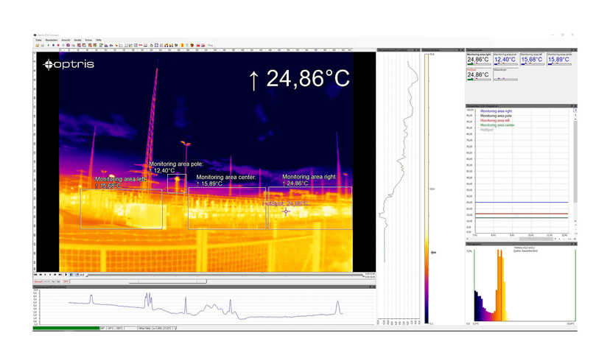Viewport: 610px width, 364px height.
Task: Click the 24,86°C Monitoring area right tile
Action: tap(479, 59)
